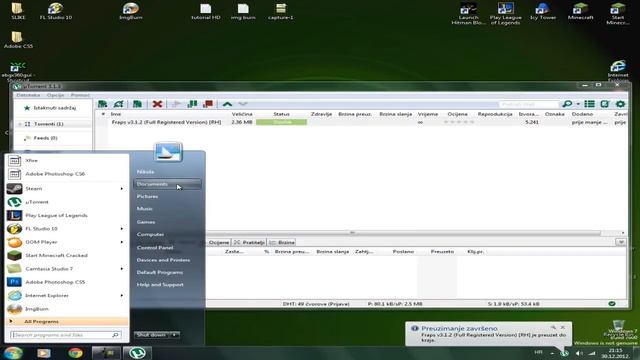The image size is (640, 360).
Task: Expand the Steam jump list arrow
Action: (x=122, y=189)
